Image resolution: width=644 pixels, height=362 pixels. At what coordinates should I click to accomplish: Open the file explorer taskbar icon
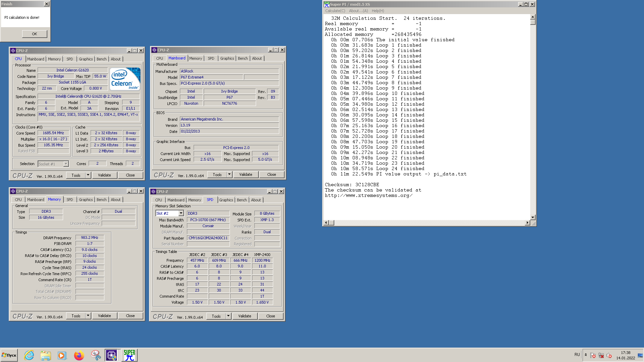coord(46,355)
